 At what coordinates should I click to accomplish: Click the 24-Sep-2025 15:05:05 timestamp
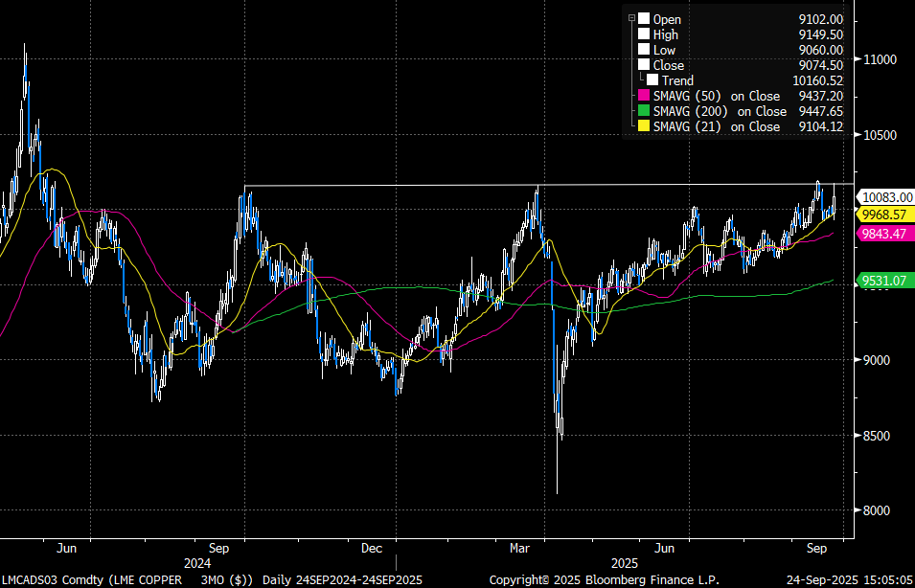(x=850, y=580)
